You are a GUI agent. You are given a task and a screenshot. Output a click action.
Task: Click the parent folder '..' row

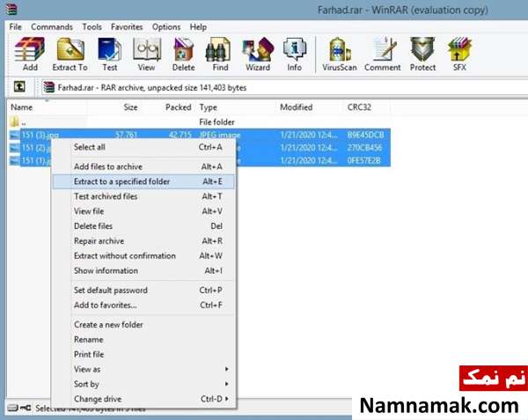199,122
